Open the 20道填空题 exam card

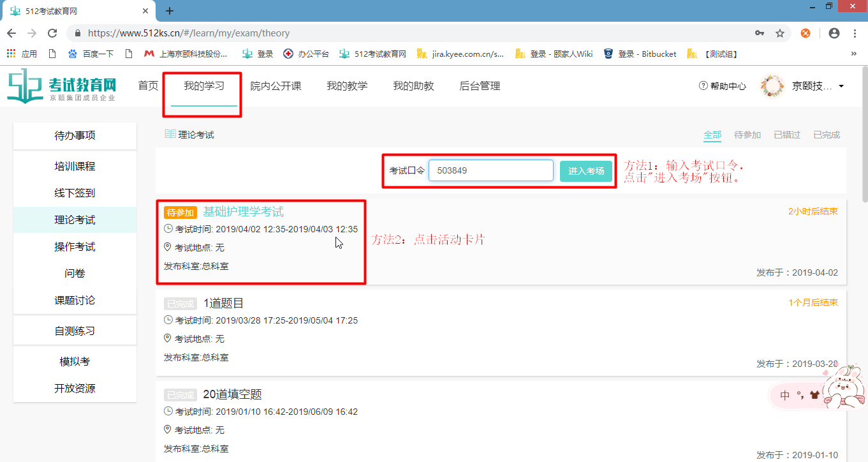pos(501,422)
